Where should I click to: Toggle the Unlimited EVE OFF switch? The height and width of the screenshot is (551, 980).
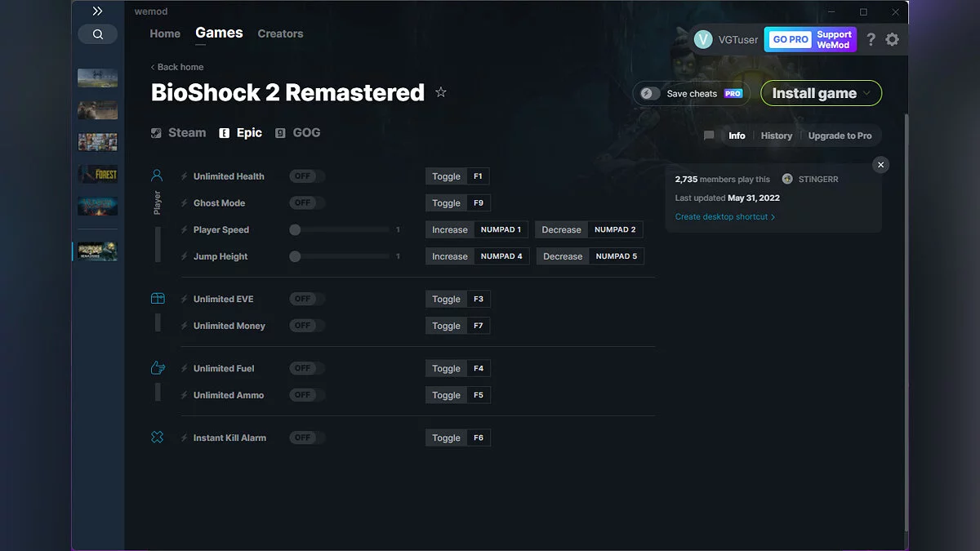pyautogui.click(x=307, y=299)
